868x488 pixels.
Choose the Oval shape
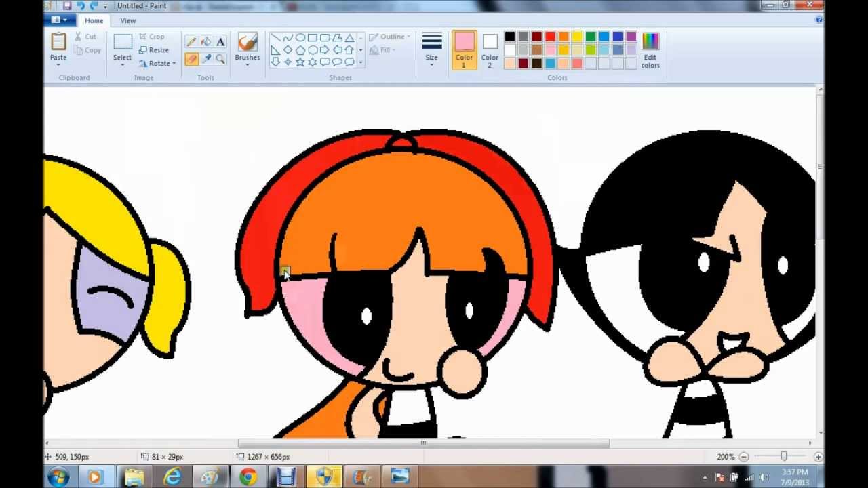coord(300,38)
